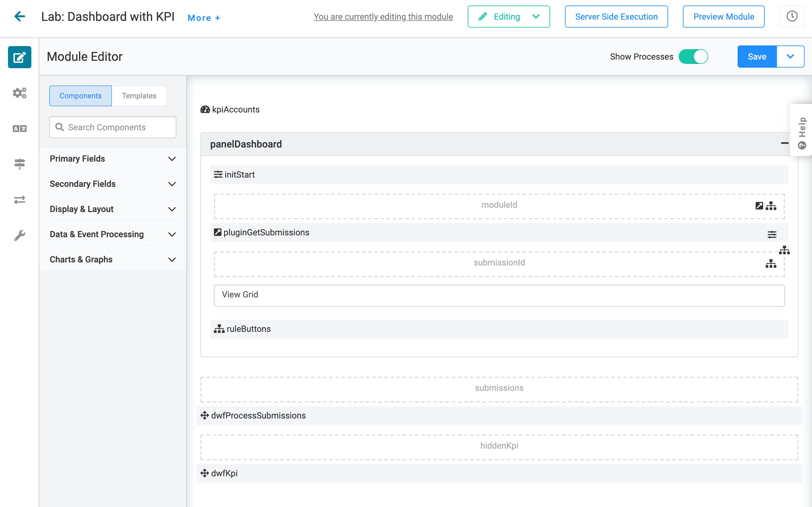Open the translations A/文 icon in sidebar

click(19, 128)
